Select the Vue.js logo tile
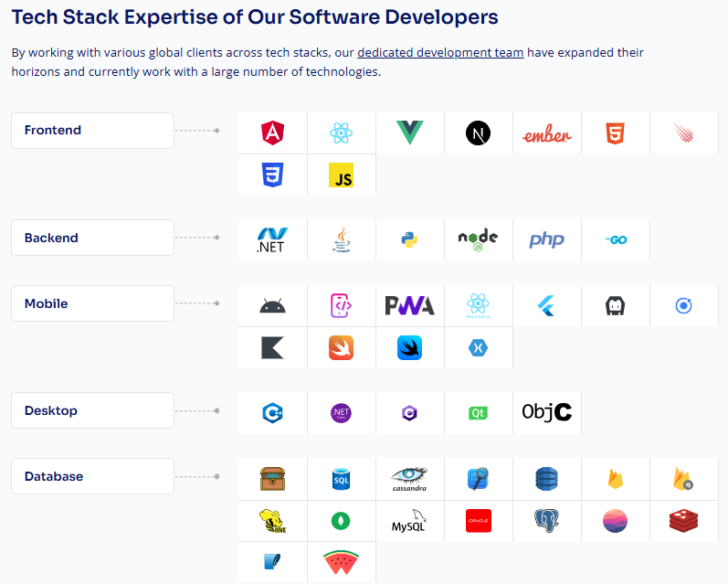 click(x=409, y=133)
